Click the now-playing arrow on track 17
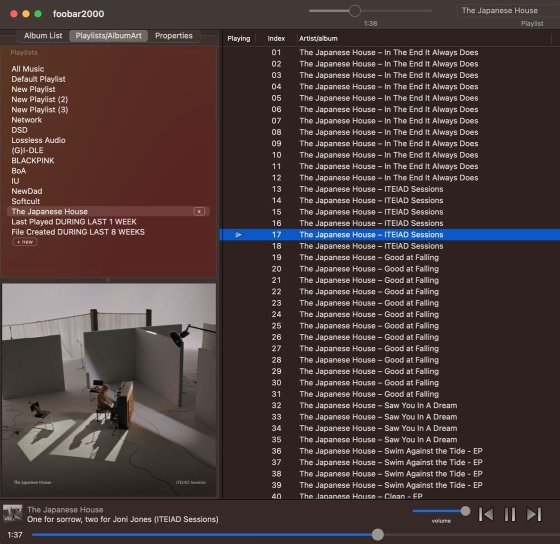This screenshot has width=560, height=544. point(239,235)
